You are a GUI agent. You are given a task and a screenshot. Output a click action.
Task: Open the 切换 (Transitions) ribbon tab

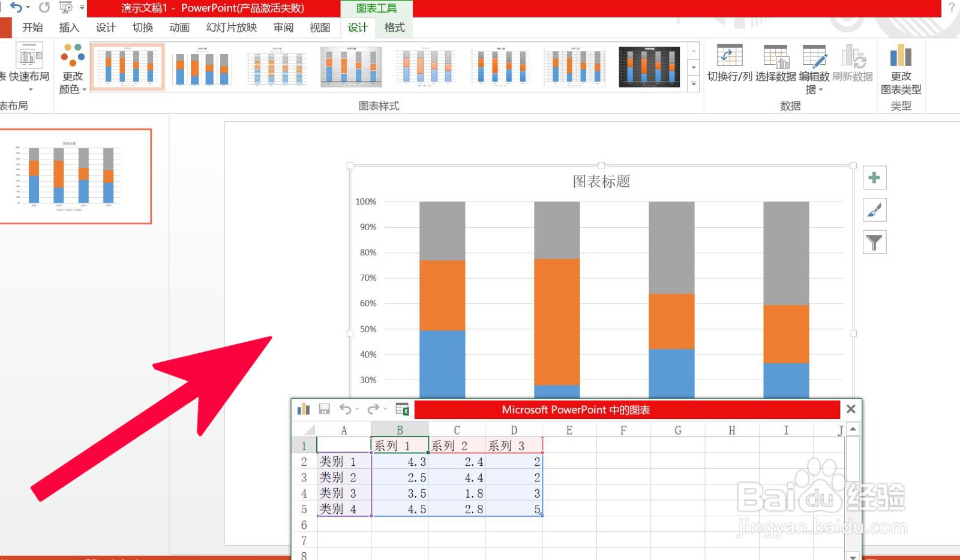[x=143, y=28]
